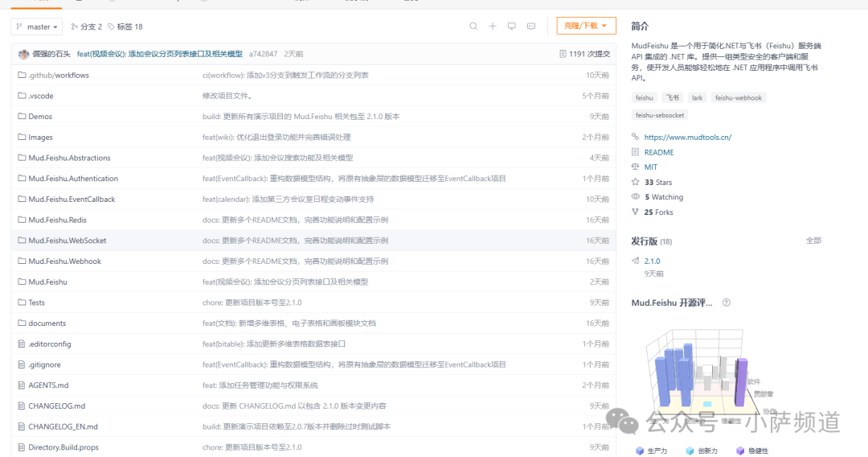Open the documents folder
Screen dimensions: 868x457
click(47, 323)
